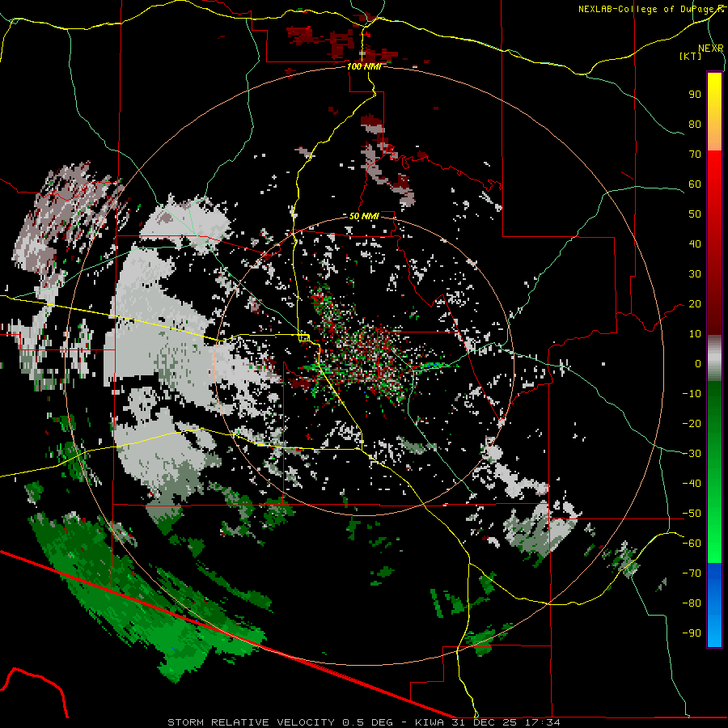This screenshot has width=728, height=728.
Task: Click the "-40" scale label
Action: pos(692,484)
